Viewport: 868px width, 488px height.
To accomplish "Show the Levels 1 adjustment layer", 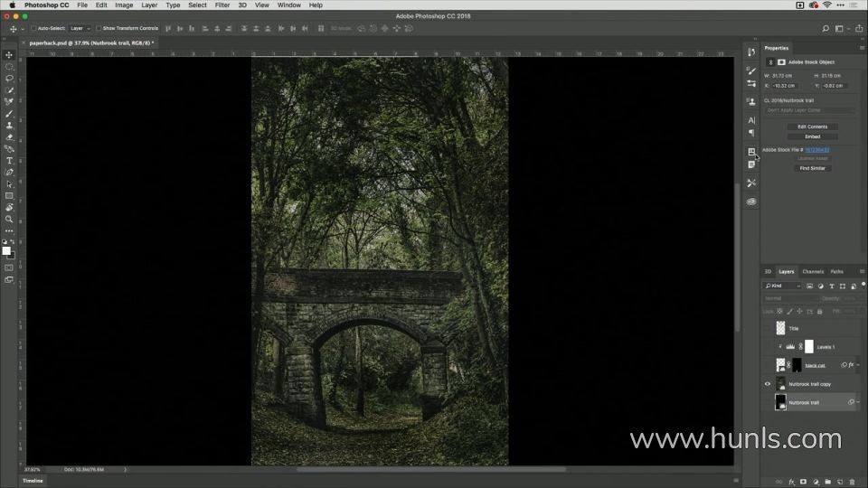I will click(x=768, y=347).
